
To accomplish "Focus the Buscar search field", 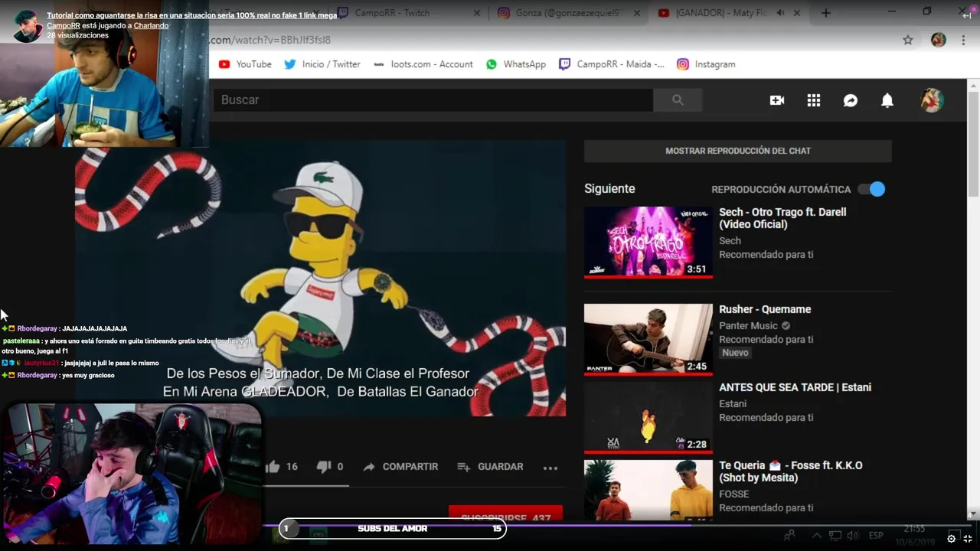I will pyautogui.click(x=433, y=99).
